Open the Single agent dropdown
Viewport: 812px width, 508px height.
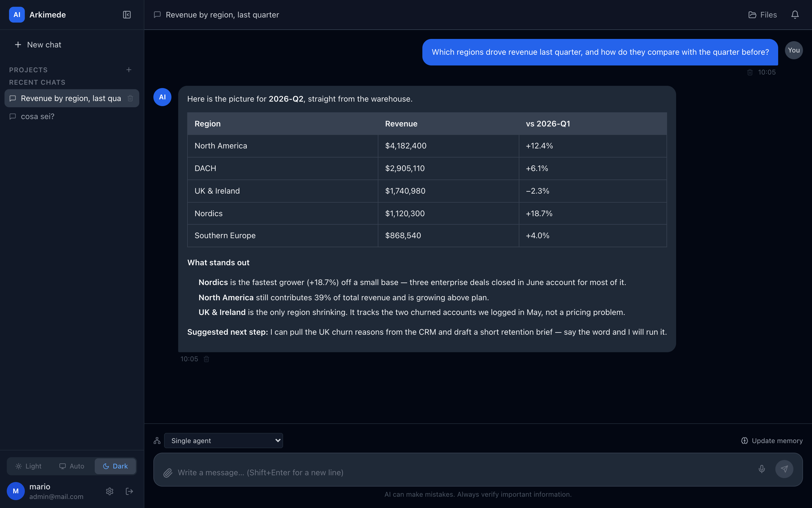(x=224, y=441)
